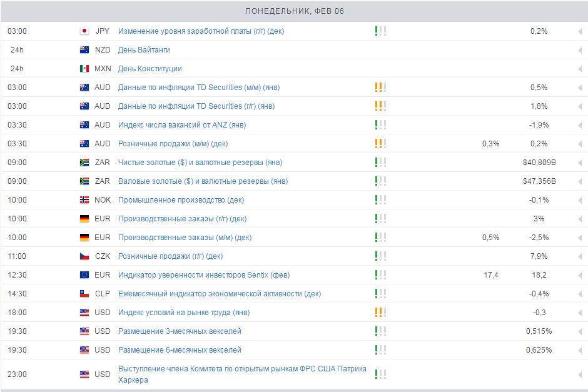The width and height of the screenshot is (588, 392).
Task: Expand details arrow for 'Ежемесячный индикатор экономической активности'
Action: coord(580,294)
